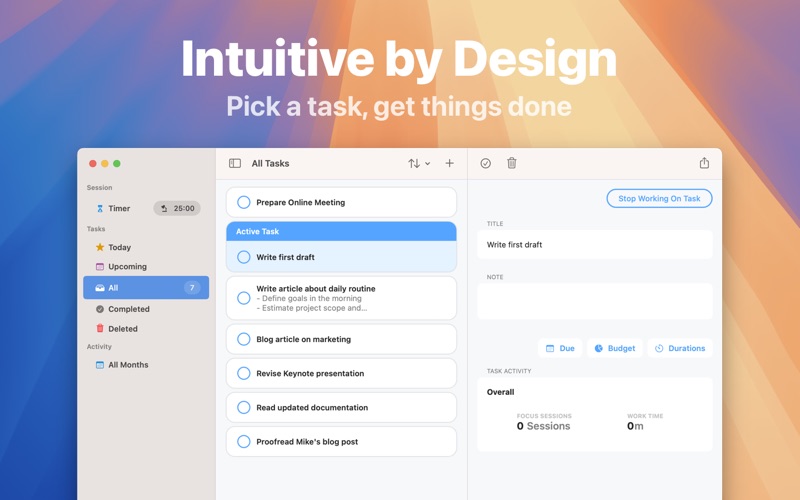Screen dimensions: 800x500
Task: Click the Active Task header
Action: pyautogui.click(x=341, y=231)
